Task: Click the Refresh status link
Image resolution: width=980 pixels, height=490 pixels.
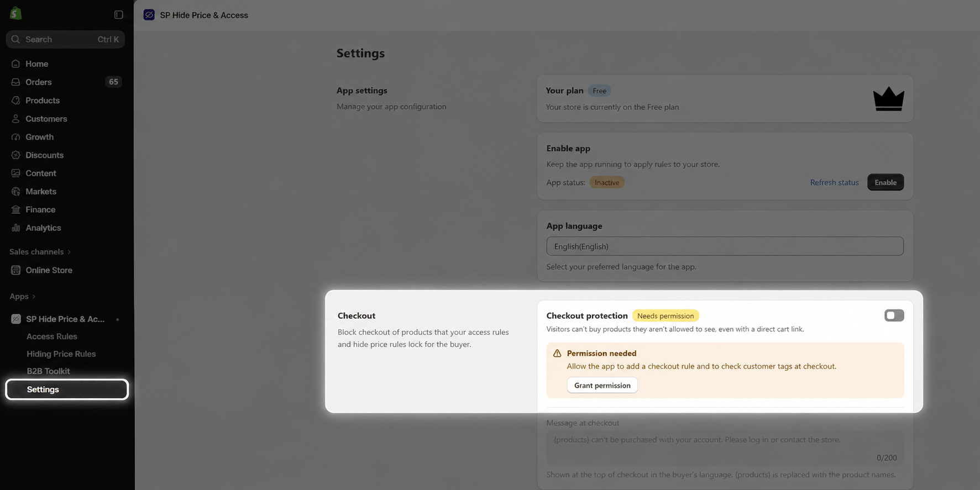Action: coord(834,182)
